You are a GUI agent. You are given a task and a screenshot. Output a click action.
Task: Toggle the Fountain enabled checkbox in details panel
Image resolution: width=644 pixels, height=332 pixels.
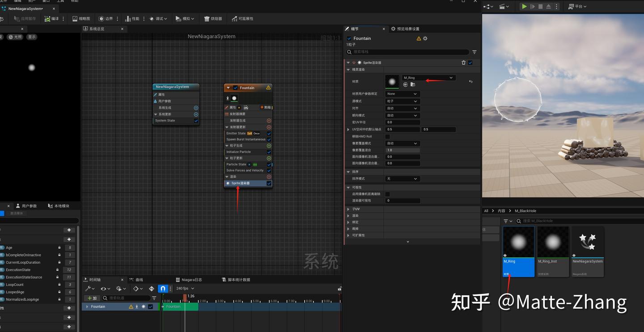(349, 38)
